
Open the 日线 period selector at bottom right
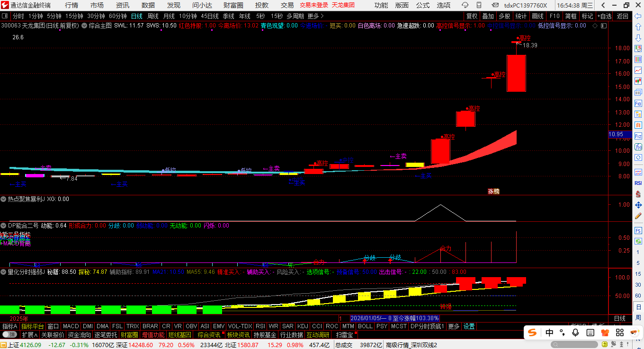point(619,318)
